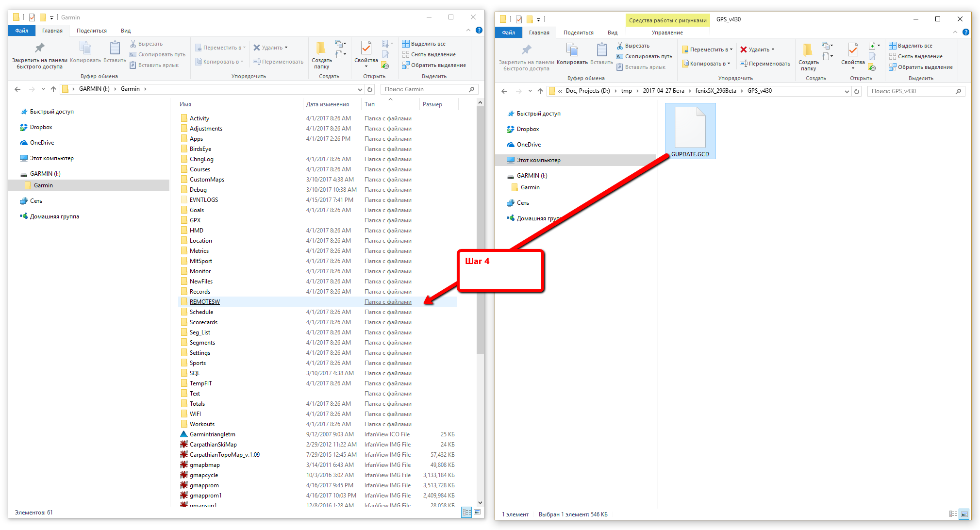Click the up-arrow navigation icon in GPS_v430 window
The image size is (980, 530).
pos(540,91)
